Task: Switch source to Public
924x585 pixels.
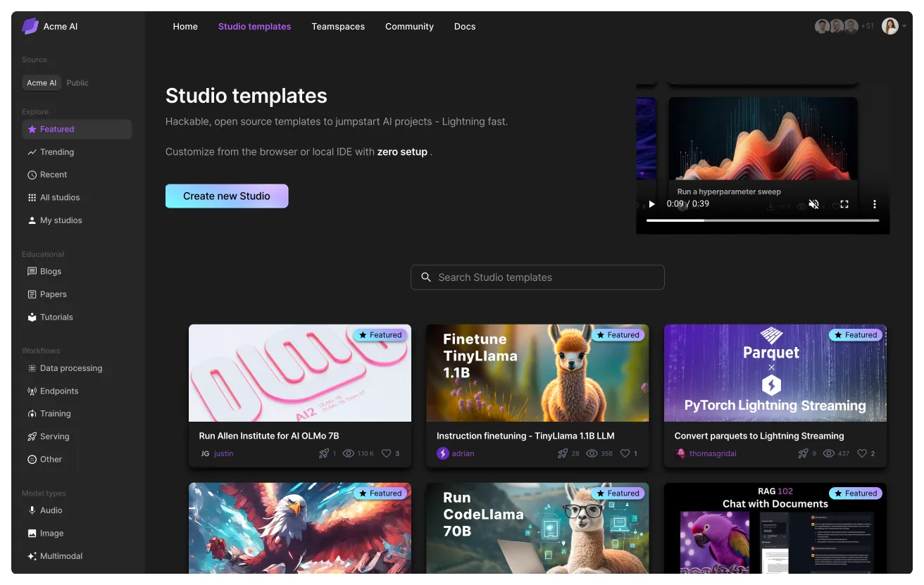Action: pos(77,83)
